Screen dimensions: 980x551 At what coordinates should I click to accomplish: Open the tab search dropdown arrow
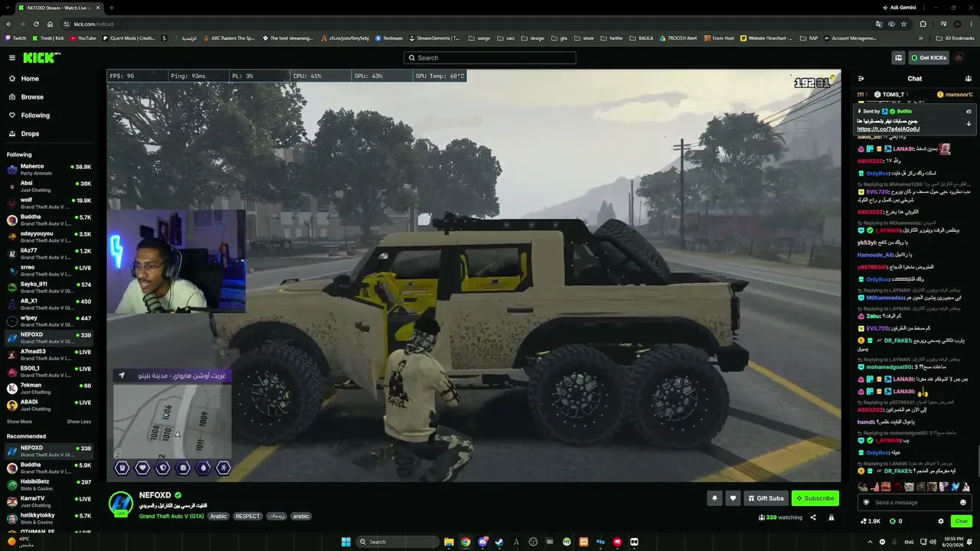(x=8, y=8)
